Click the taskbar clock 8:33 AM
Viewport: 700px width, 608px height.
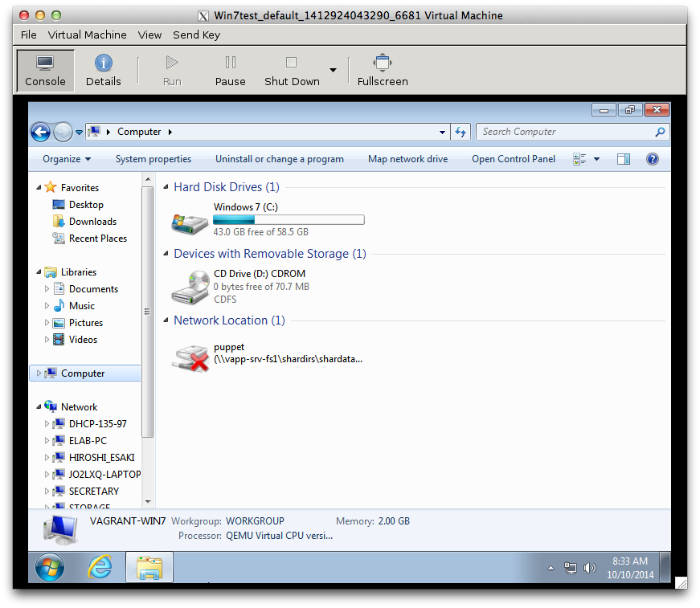tap(630, 561)
